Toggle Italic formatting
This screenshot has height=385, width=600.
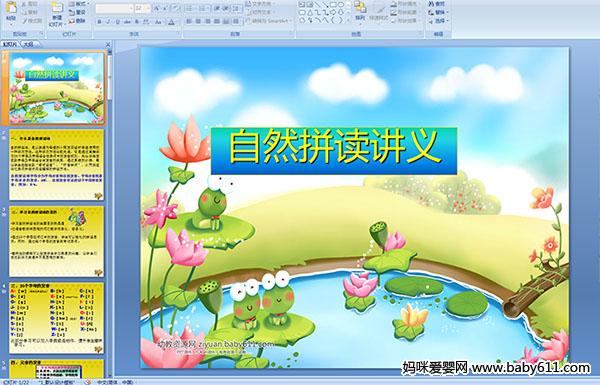(x=108, y=22)
